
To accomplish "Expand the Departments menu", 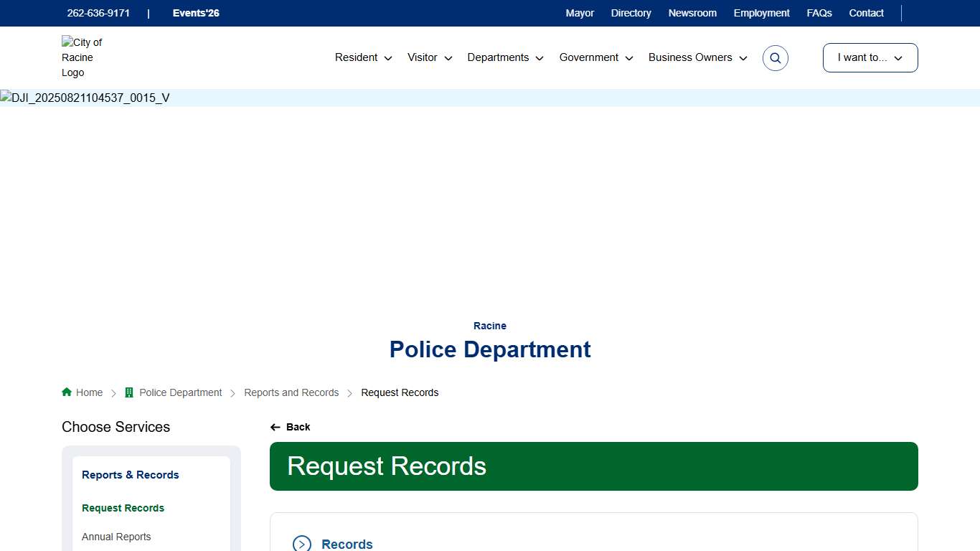I will pos(499,57).
